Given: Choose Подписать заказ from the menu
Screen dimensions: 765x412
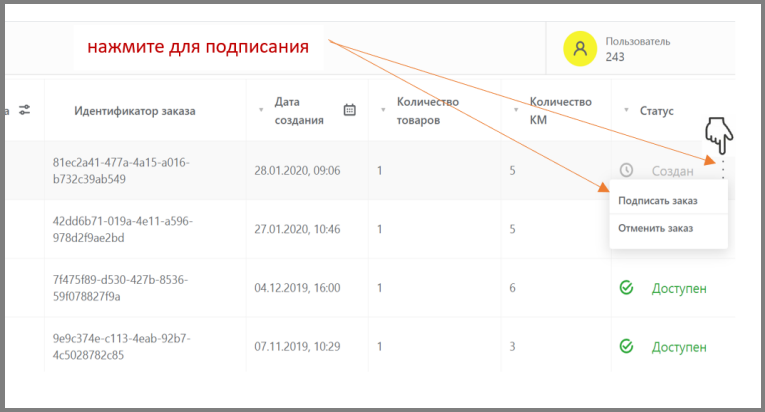Looking at the screenshot, I should pyautogui.click(x=658, y=201).
